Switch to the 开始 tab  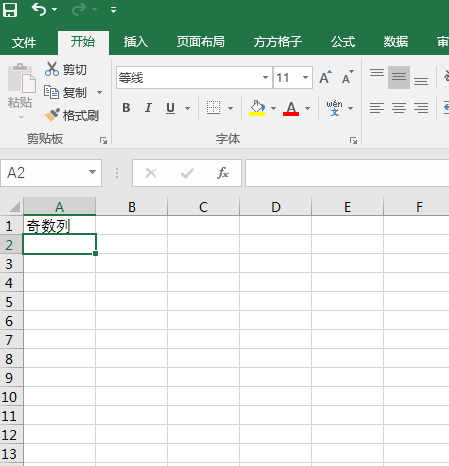[83, 42]
